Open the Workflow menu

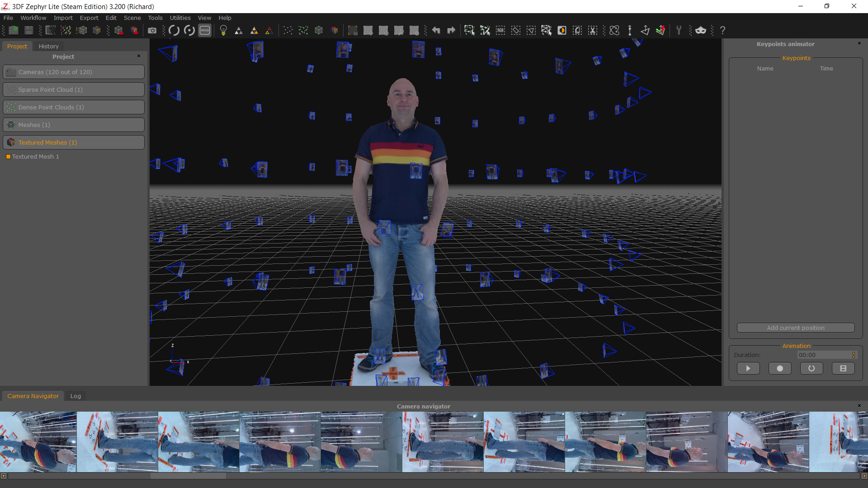pyautogui.click(x=32, y=17)
